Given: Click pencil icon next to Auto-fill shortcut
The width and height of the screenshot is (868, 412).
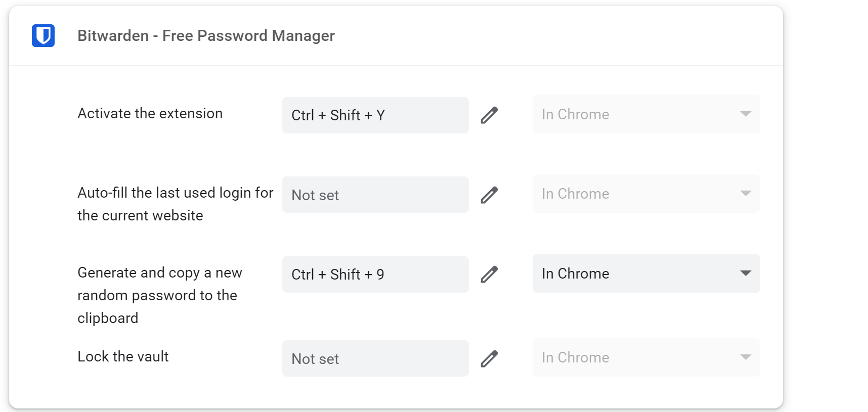Looking at the screenshot, I should click(x=489, y=195).
